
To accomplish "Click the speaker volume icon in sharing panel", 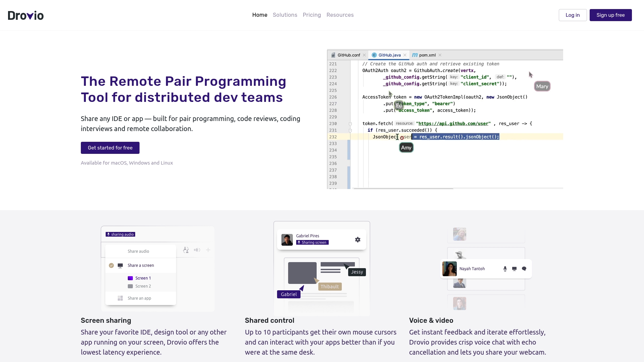I will pyautogui.click(x=197, y=250).
